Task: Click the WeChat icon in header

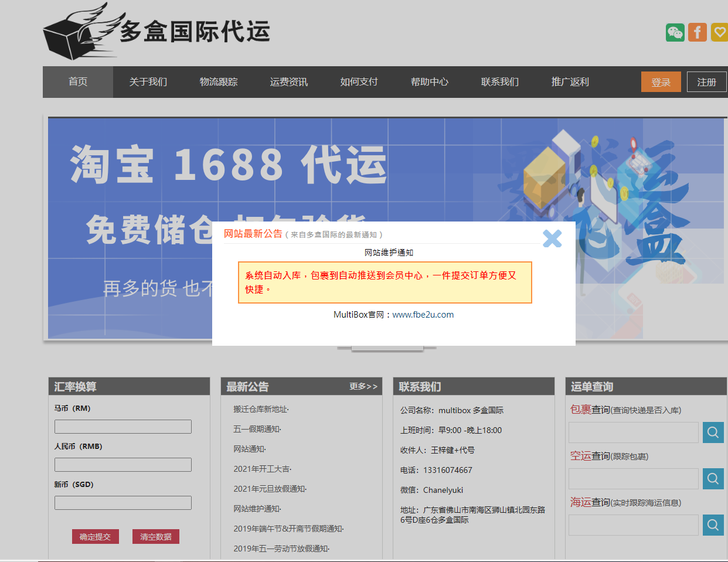Action: click(675, 32)
